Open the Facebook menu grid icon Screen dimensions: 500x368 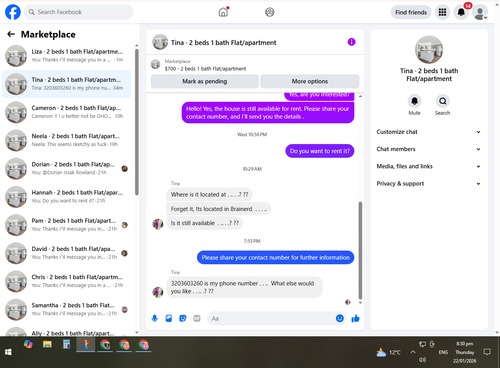click(x=442, y=12)
